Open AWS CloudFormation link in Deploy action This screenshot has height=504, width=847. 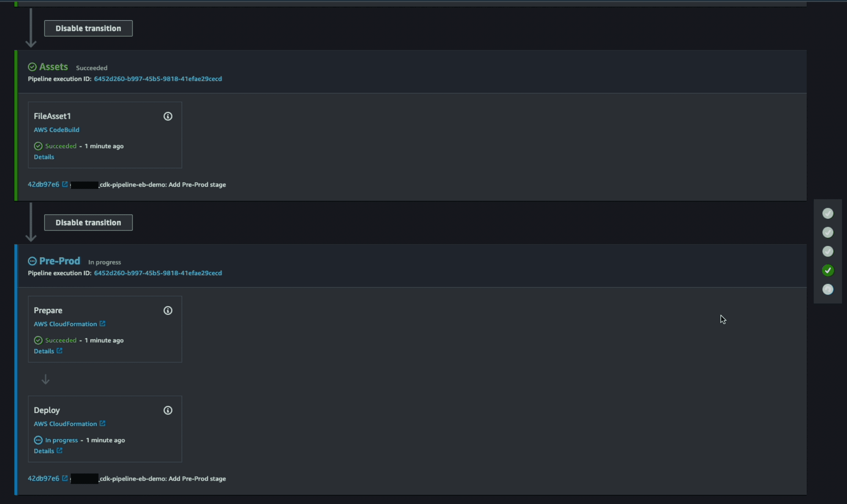(x=65, y=424)
